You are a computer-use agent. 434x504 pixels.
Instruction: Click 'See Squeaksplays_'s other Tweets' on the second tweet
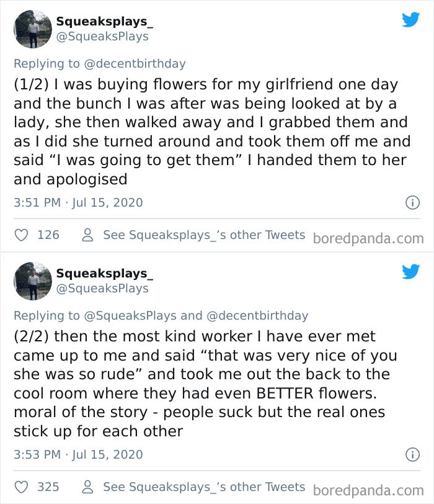203,487
